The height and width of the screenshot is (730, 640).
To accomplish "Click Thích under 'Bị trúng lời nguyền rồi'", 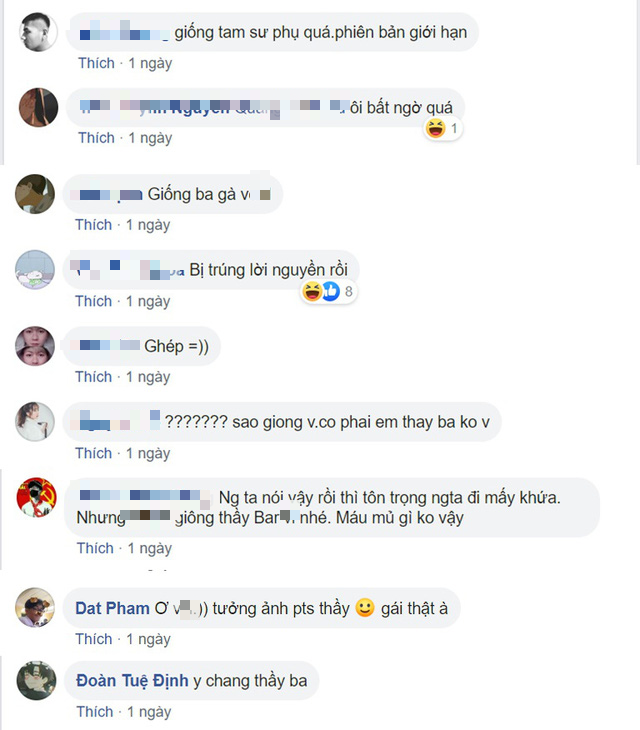I will tap(94, 301).
